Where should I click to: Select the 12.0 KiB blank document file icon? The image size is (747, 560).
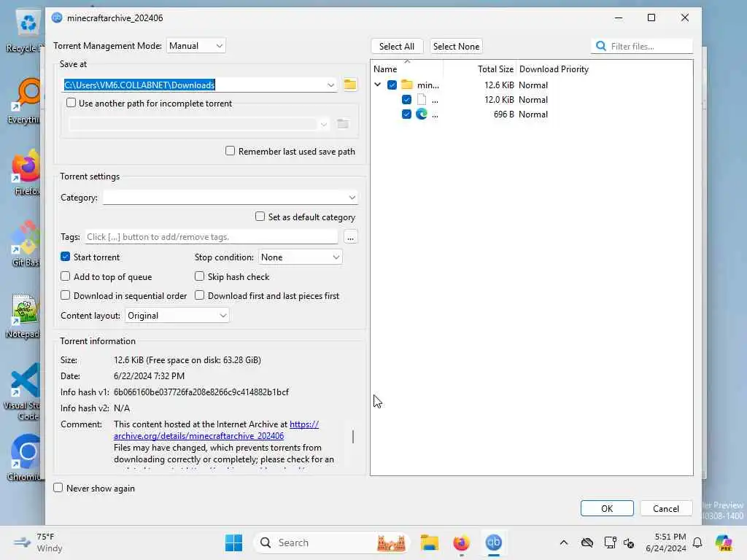point(422,99)
